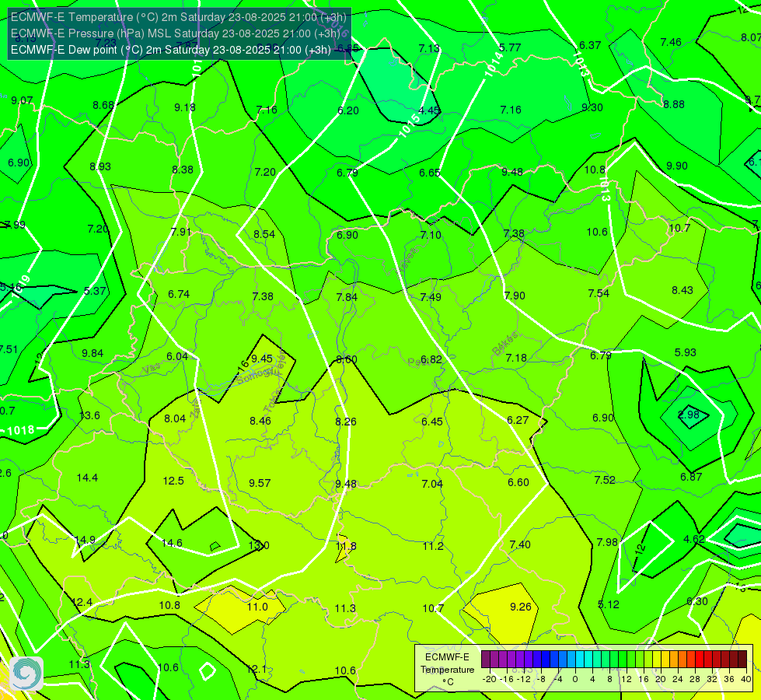
Task: Click the 6.04 dew point value
Action: pos(176,356)
